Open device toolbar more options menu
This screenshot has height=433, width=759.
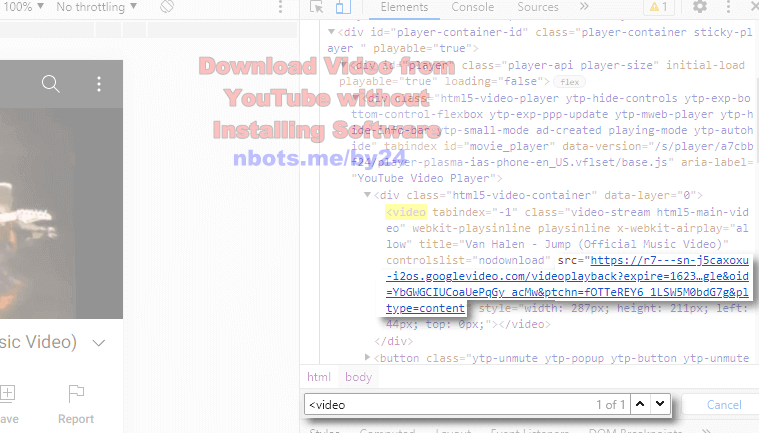pos(280,7)
